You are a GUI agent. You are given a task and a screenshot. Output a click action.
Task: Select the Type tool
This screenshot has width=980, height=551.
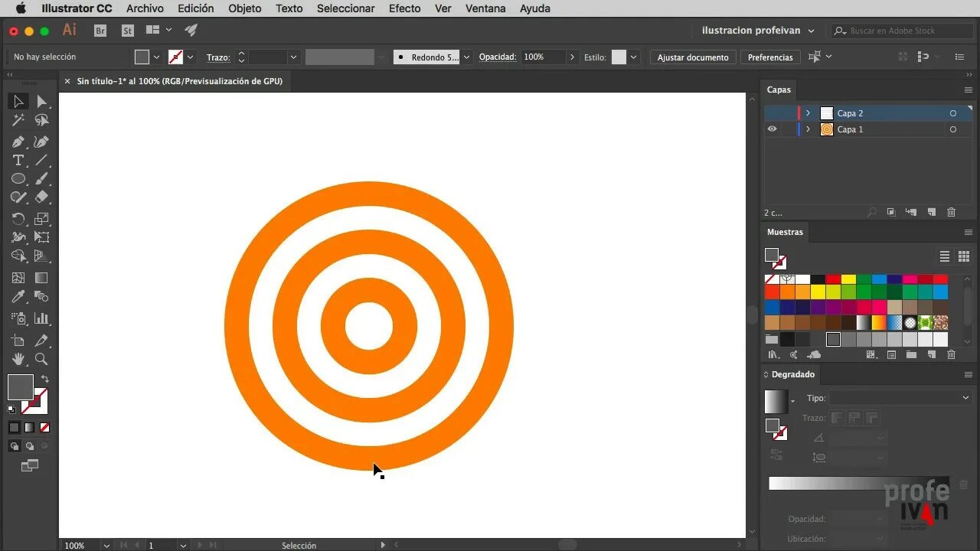18,160
